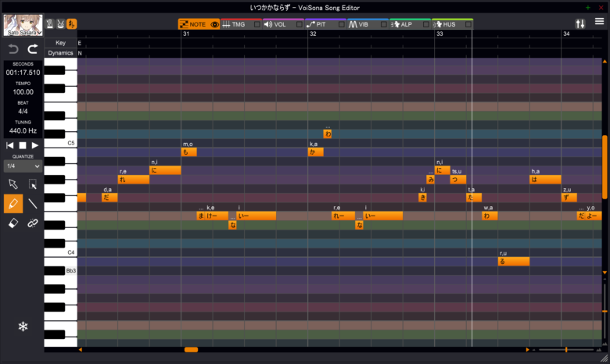Click the Redo arrow
This screenshot has height=364, width=610.
pos(33,49)
